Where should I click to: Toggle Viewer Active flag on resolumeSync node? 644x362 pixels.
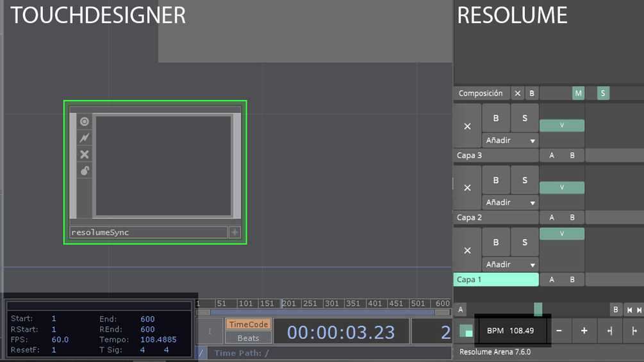point(84,122)
